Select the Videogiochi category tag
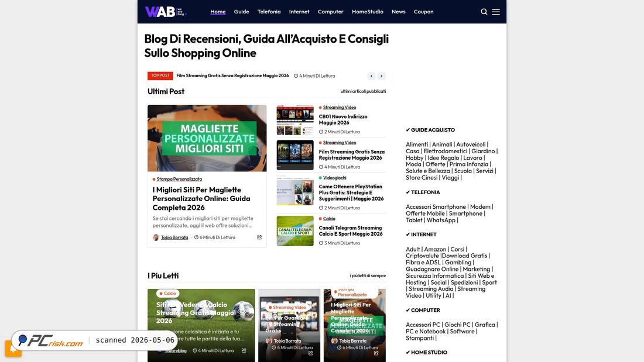This screenshot has height=362, width=644. coord(334,178)
